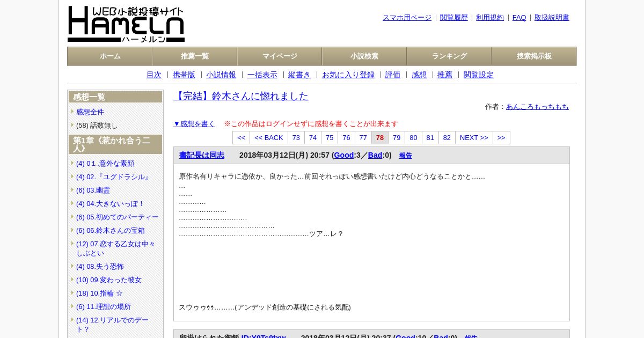Viewport: 644px width, 338px height.
Task: Go to the ホーム navigation tab
Action: 110,56
